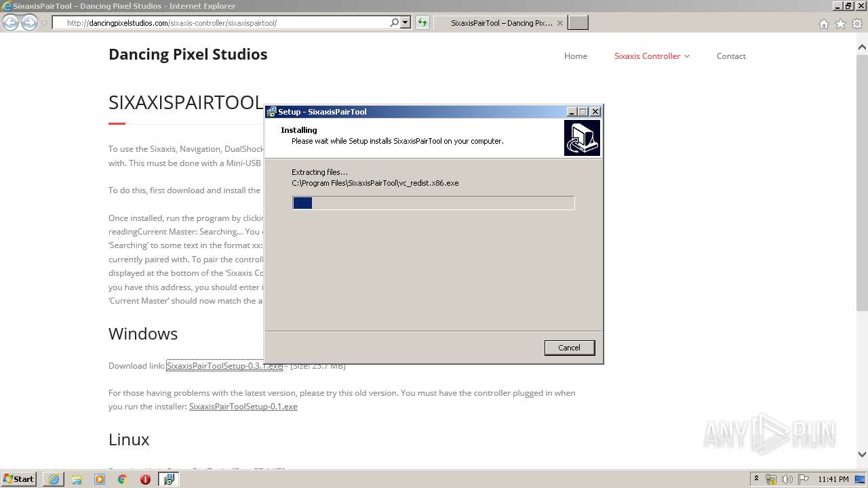Open the Internet Explorer Home icon
Image resolution: width=868 pixels, height=488 pixels.
pyautogui.click(x=823, y=24)
